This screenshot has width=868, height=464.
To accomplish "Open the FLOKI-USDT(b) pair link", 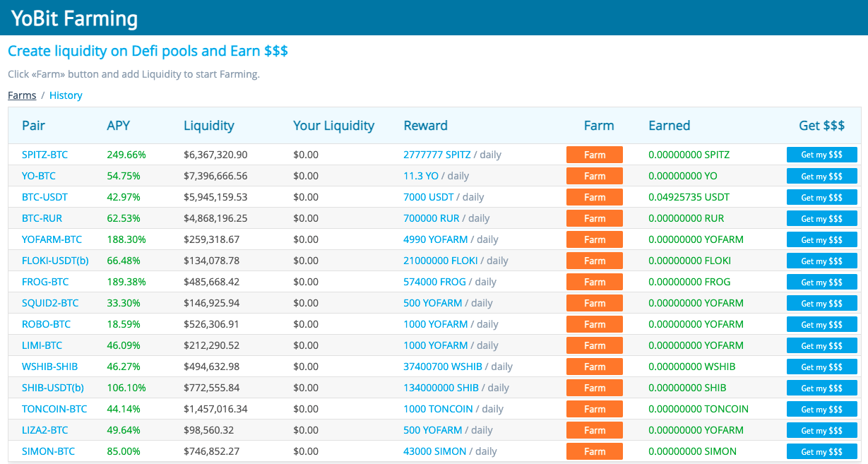I will [x=55, y=261].
